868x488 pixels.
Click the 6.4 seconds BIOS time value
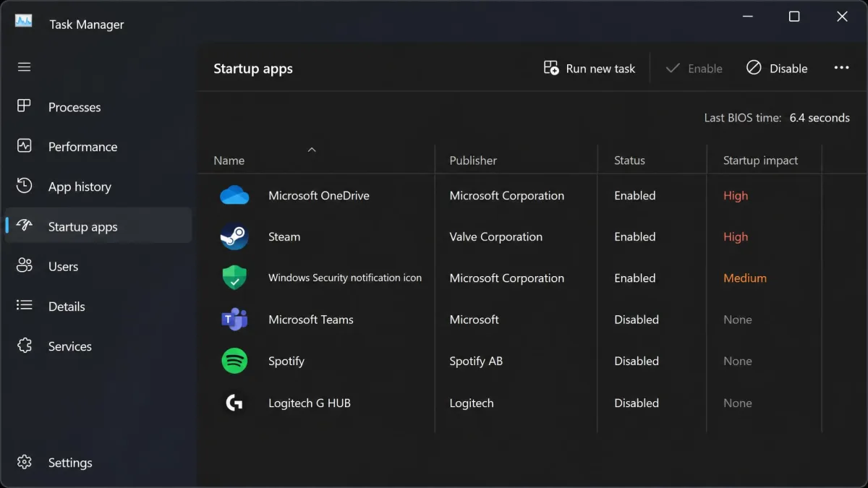point(820,117)
